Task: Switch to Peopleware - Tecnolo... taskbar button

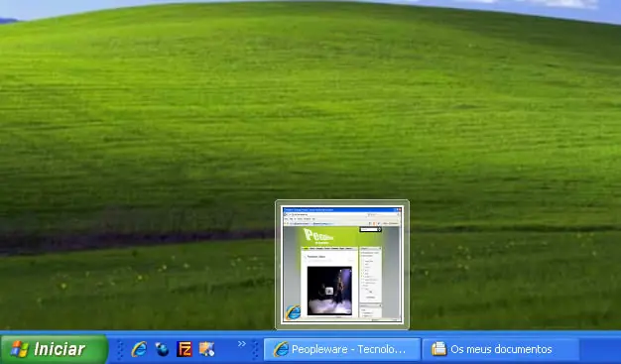Action: [x=342, y=349]
